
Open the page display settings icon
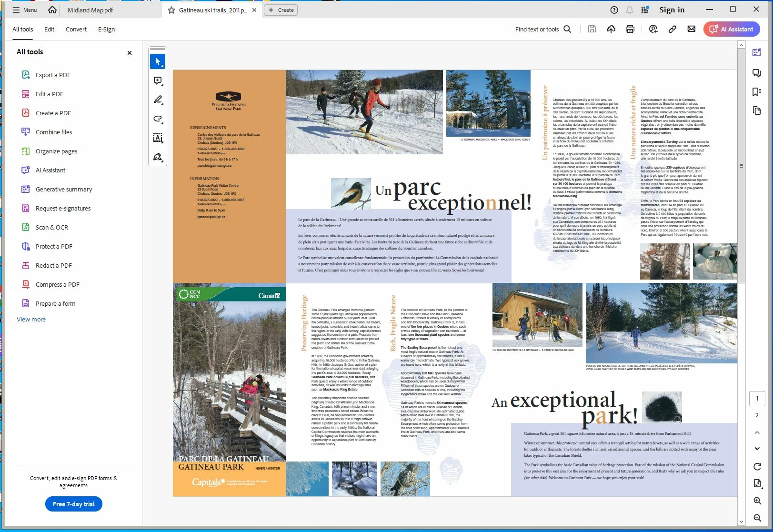[x=757, y=483]
